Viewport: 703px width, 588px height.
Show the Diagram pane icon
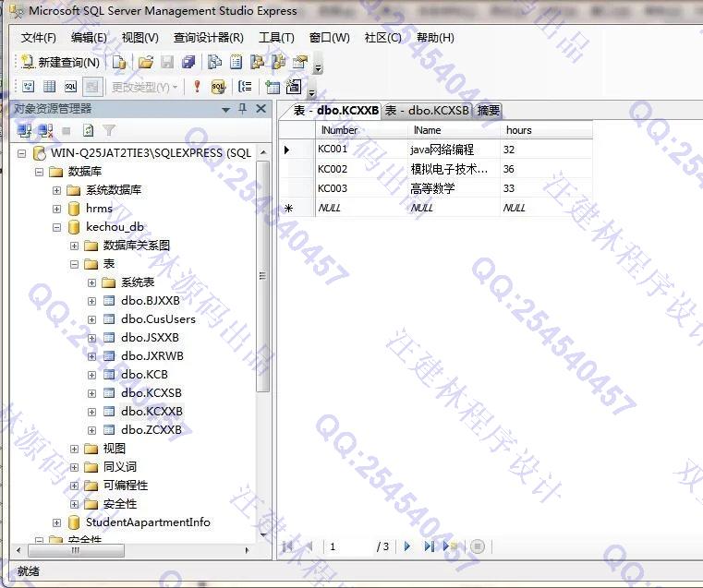pos(29,86)
